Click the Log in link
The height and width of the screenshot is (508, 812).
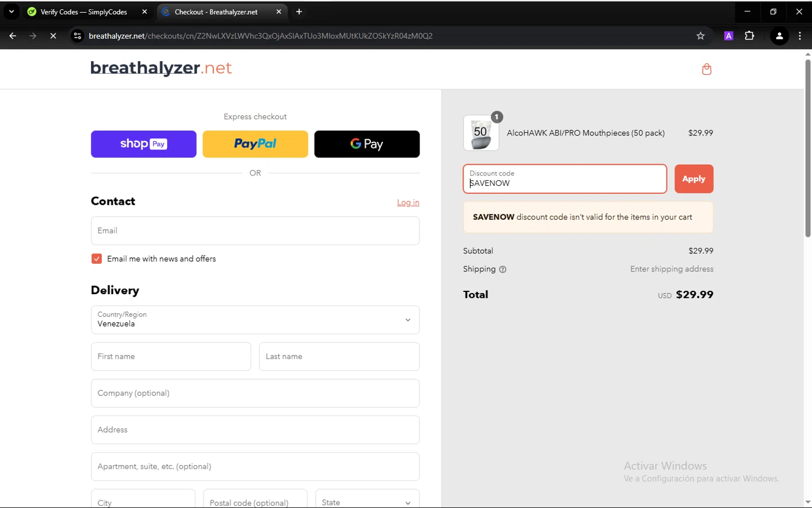(408, 203)
